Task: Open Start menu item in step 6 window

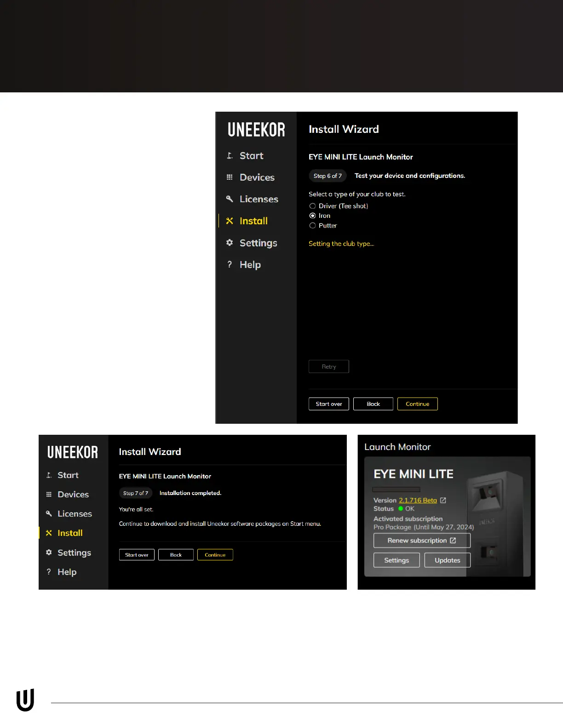Action: [x=251, y=156]
